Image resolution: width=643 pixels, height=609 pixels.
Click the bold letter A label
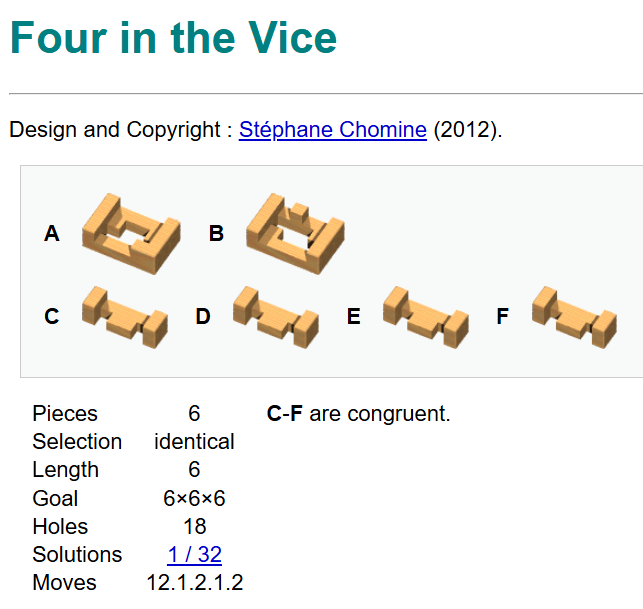(52, 234)
